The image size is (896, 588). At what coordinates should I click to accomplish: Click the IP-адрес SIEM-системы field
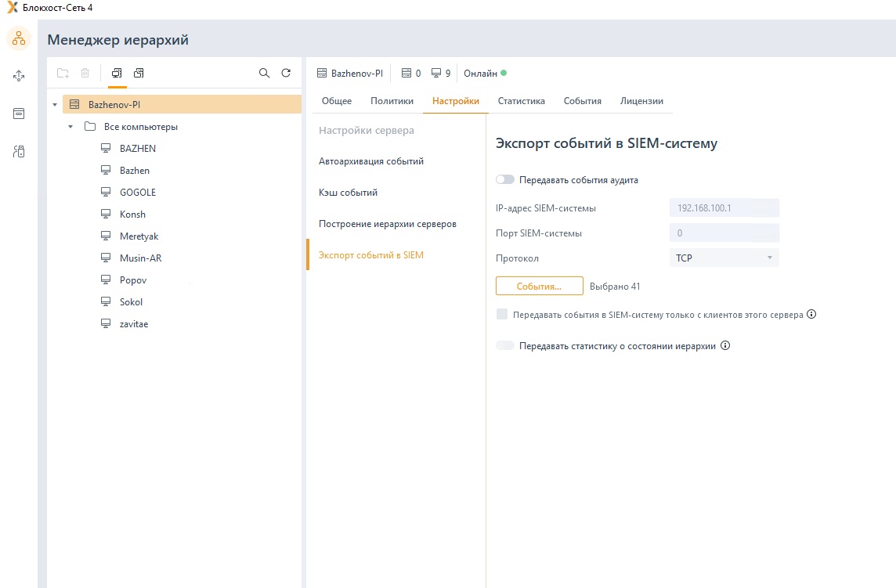[724, 208]
